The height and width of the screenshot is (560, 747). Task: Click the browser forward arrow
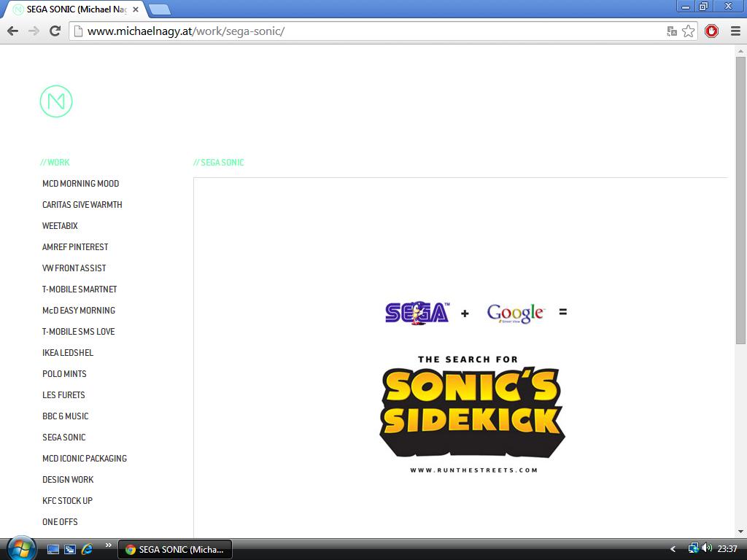34,31
